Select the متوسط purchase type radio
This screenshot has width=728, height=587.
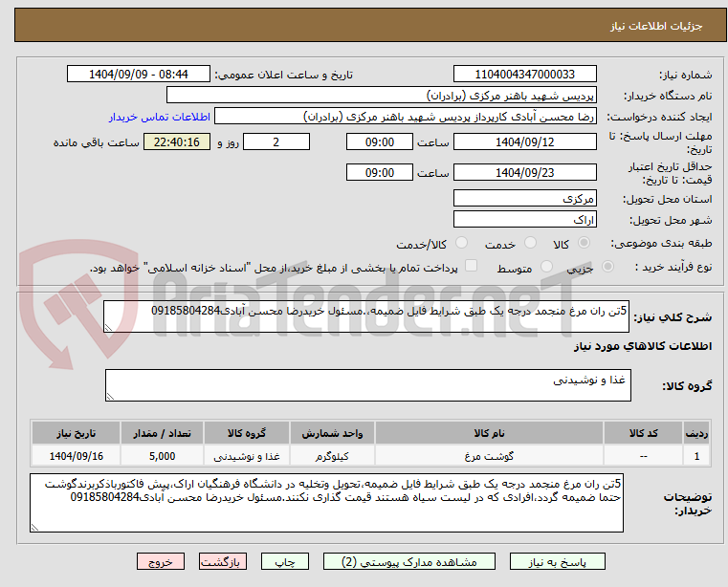[x=546, y=267]
